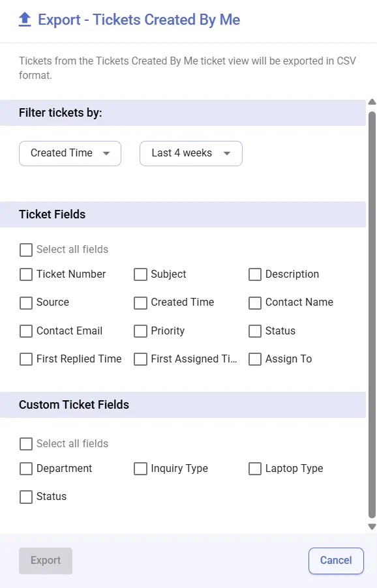Enable the First Replied Time checkbox
Image resolution: width=377 pixels, height=588 pixels.
[25, 359]
